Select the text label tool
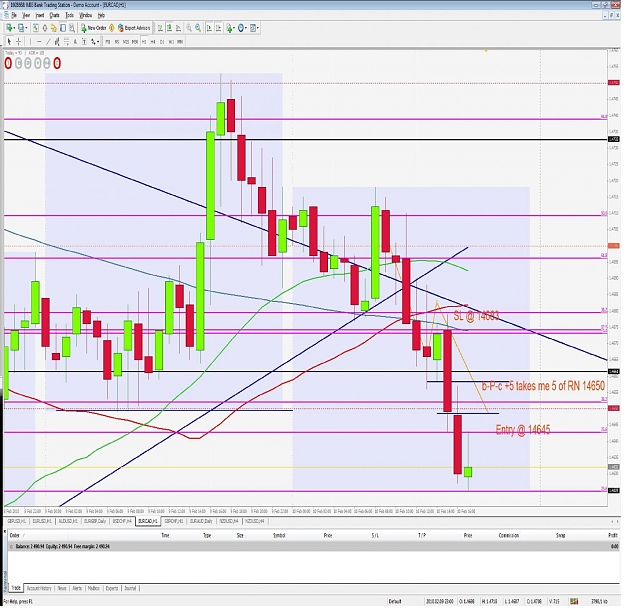 (x=84, y=41)
